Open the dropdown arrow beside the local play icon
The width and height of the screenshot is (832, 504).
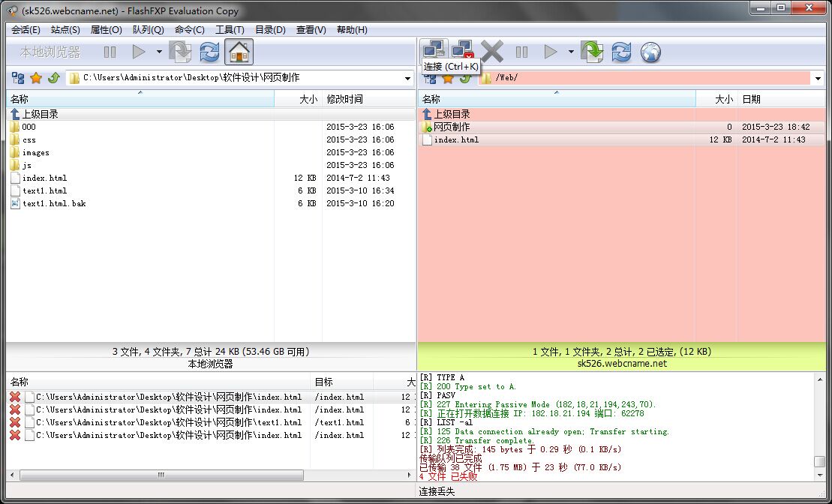coord(159,52)
